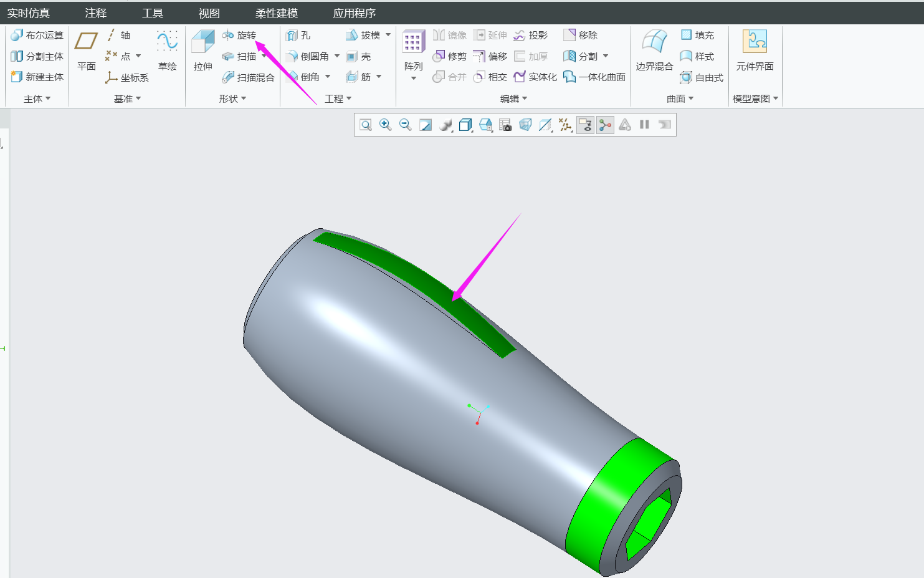Viewport: 924px width, 578px height.
Task: Open the datum display filters dropdown
Action: point(565,125)
